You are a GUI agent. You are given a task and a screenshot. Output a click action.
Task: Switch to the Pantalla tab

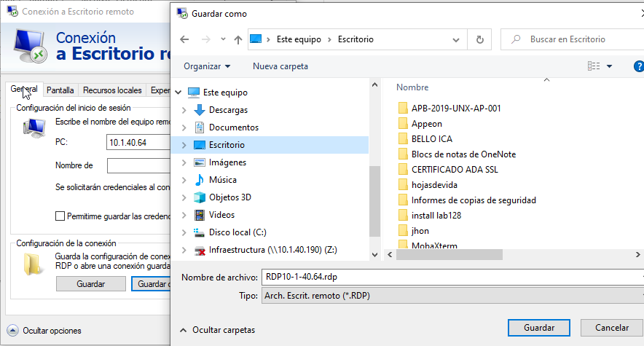click(x=60, y=90)
